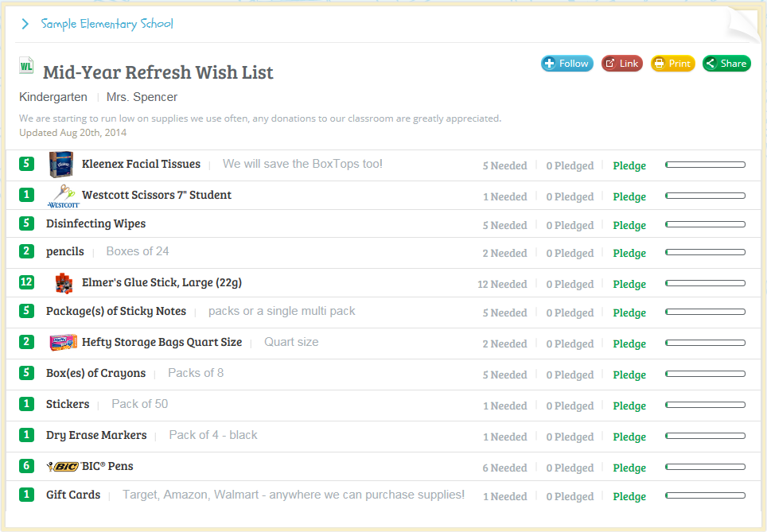767x532 pixels.
Task: Click the Kleenex Facial Tissues product thumbnail
Action: pos(60,165)
